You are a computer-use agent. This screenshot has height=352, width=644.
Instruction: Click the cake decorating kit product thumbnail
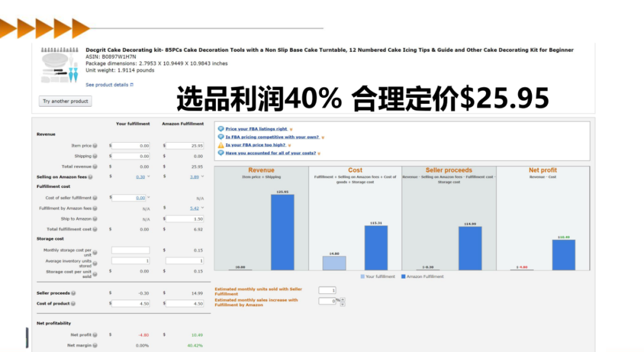click(60, 65)
